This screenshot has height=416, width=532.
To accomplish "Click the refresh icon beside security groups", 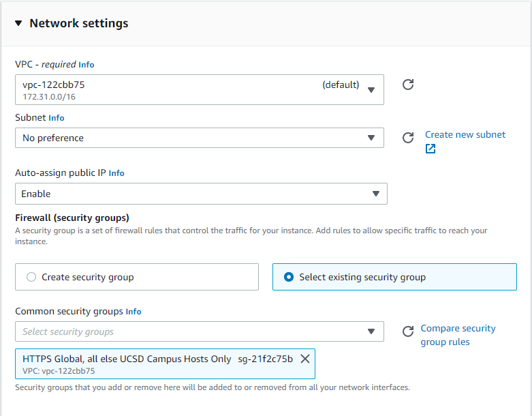I will pyautogui.click(x=408, y=331).
